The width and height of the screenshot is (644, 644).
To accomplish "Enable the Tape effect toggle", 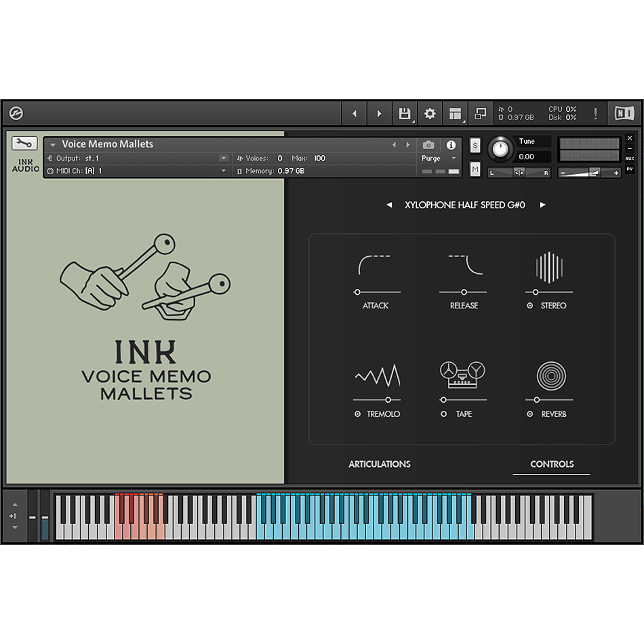I will [444, 414].
